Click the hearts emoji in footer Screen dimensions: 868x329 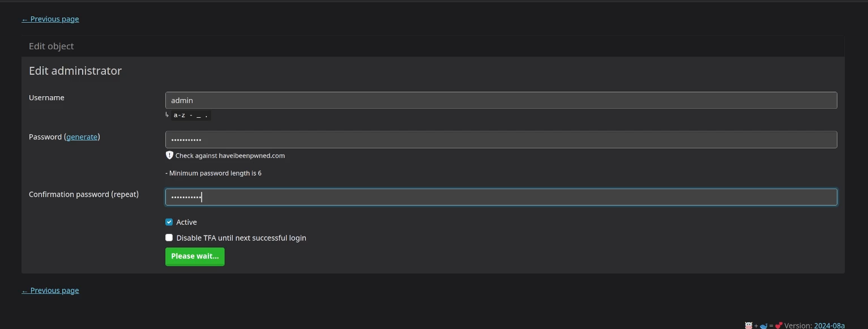[779, 326]
